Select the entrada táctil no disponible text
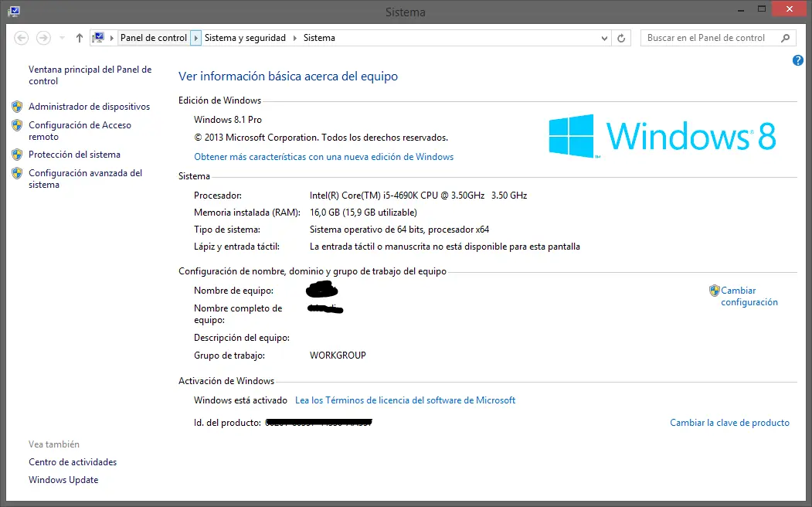Screen dimensions: 812x507 pyautogui.click(x=445, y=247)
